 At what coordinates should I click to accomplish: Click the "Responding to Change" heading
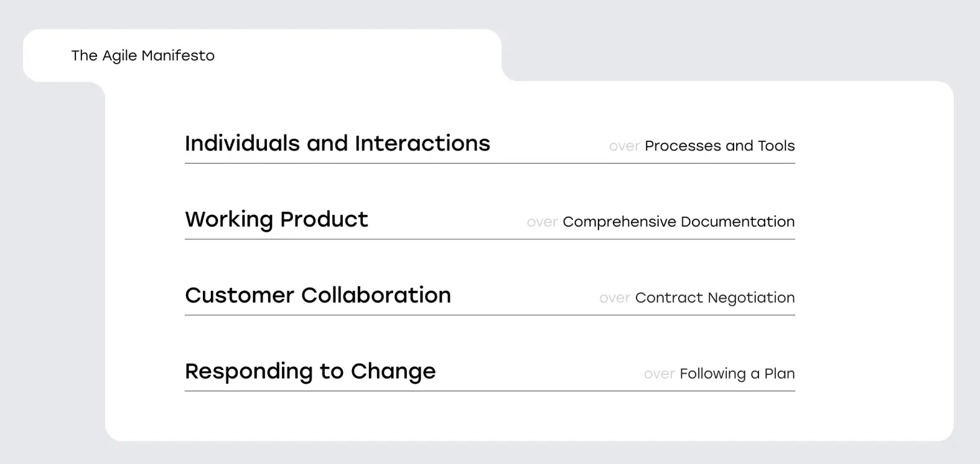click(x=310, y=371)
